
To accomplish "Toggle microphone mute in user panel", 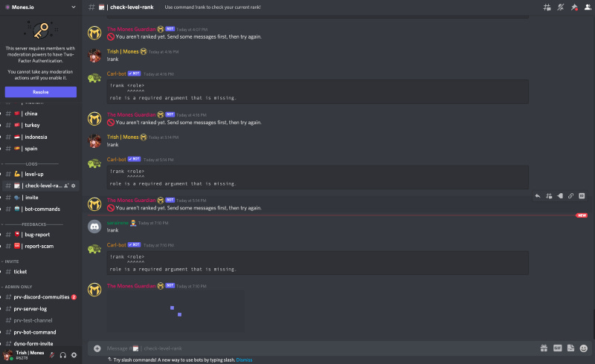I will pos(52,355).
